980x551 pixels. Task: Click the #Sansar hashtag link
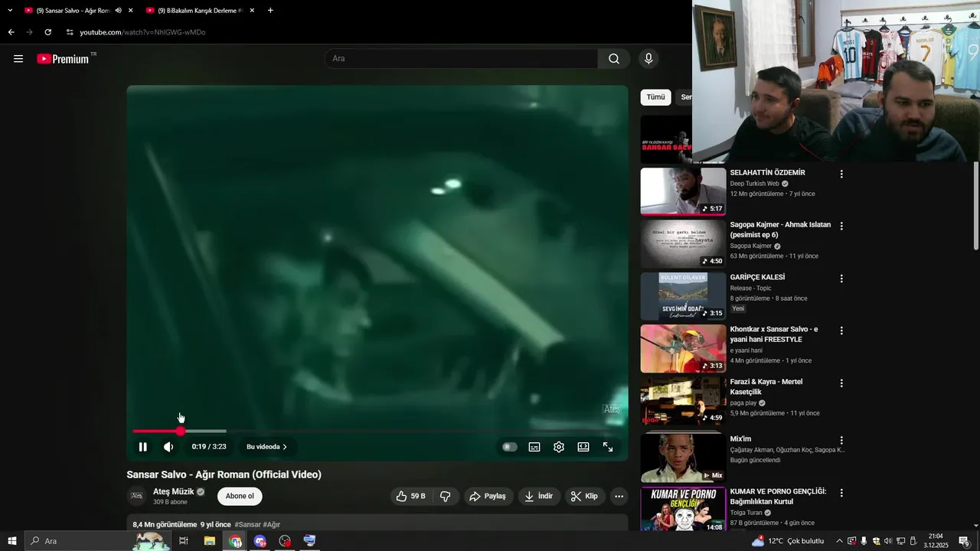(247, 524)
